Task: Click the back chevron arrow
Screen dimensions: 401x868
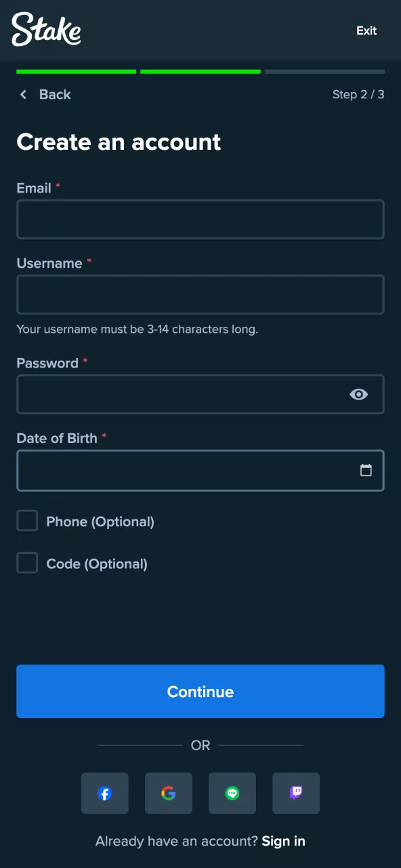Action: (x=23, y=94)
